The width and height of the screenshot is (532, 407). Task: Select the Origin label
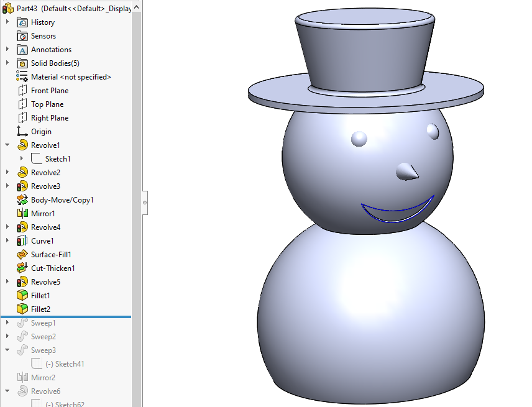tap(41, 132)
